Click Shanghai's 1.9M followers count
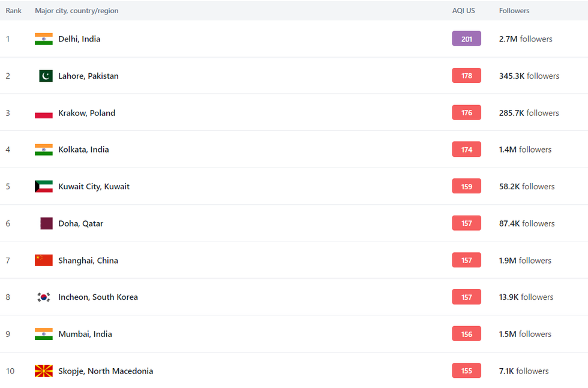 525,261
